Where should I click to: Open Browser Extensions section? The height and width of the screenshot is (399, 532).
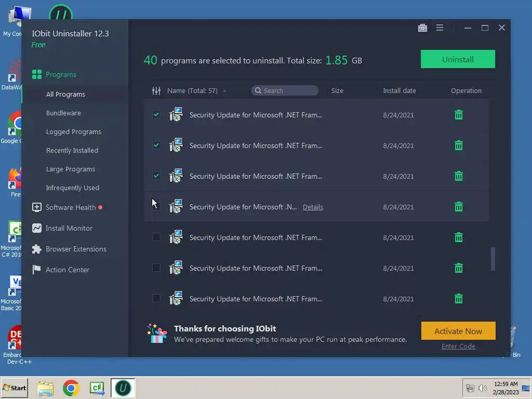coord(76,249)
